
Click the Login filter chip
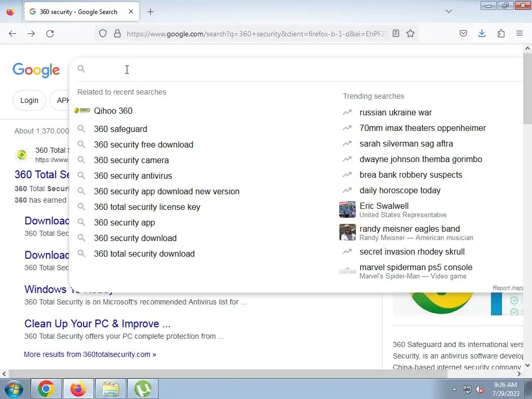pyautogui.click(x=29, y=100)
